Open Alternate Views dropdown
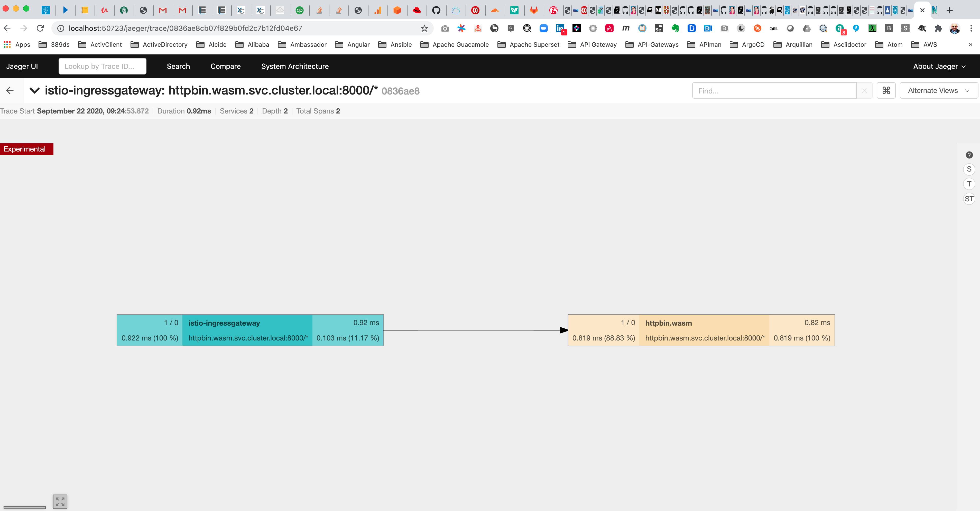The width and height of the screenshot is (980, 511). pos(939,90)
